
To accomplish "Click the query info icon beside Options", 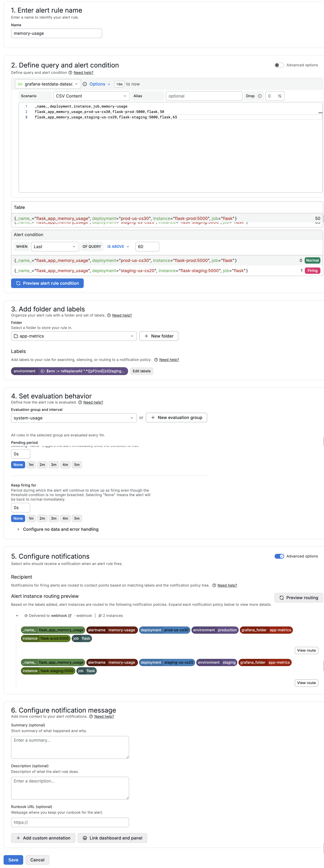I will tap(85, 84).
